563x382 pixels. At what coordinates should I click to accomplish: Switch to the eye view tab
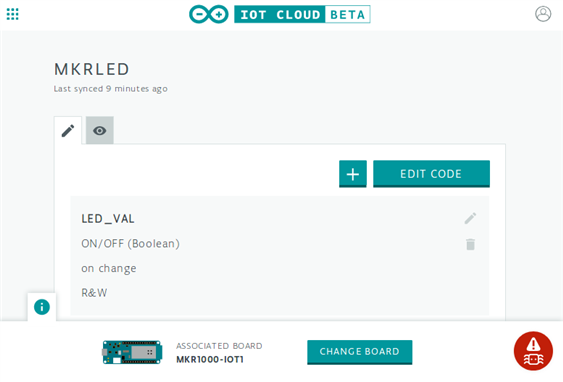coord(100,130)
